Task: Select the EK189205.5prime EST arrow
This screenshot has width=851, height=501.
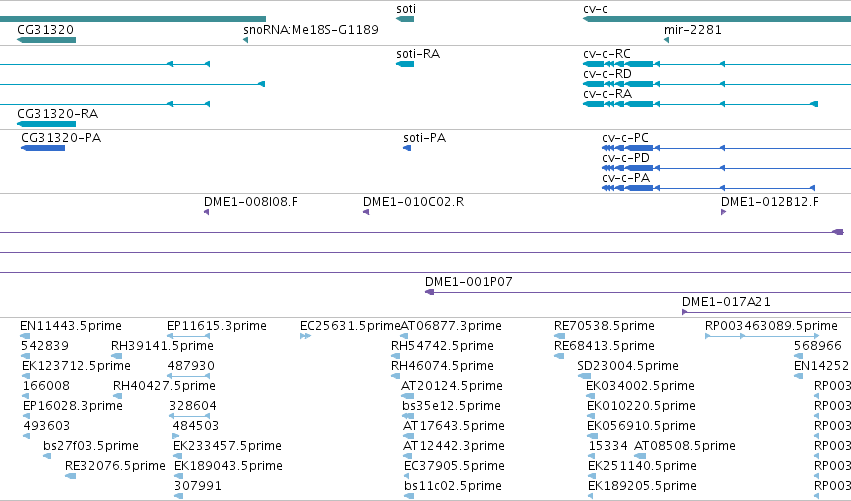Action: pos(590,496)
